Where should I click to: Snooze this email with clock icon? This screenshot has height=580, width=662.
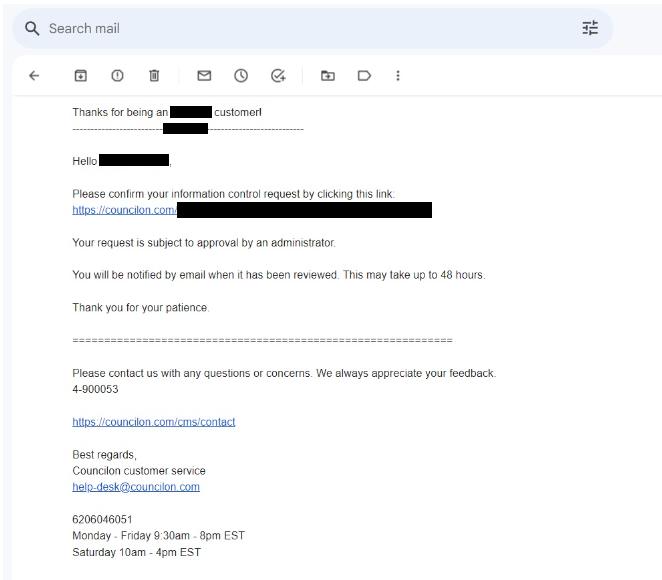[x=241, y=76]
